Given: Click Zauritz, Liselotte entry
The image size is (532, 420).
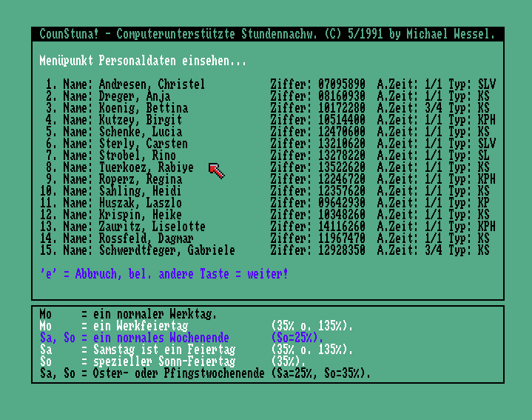Looking at the screenshot, I should click(x=268, y=227).
